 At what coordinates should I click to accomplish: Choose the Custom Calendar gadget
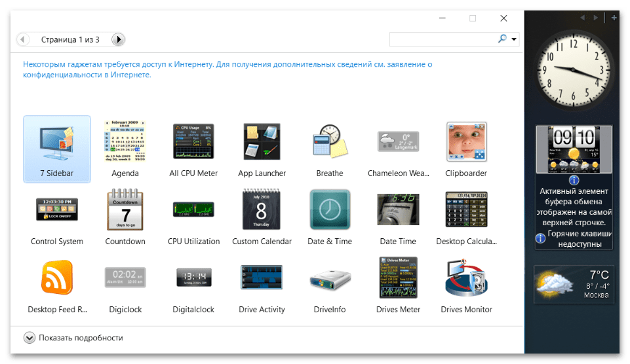[x=262, y=217]
